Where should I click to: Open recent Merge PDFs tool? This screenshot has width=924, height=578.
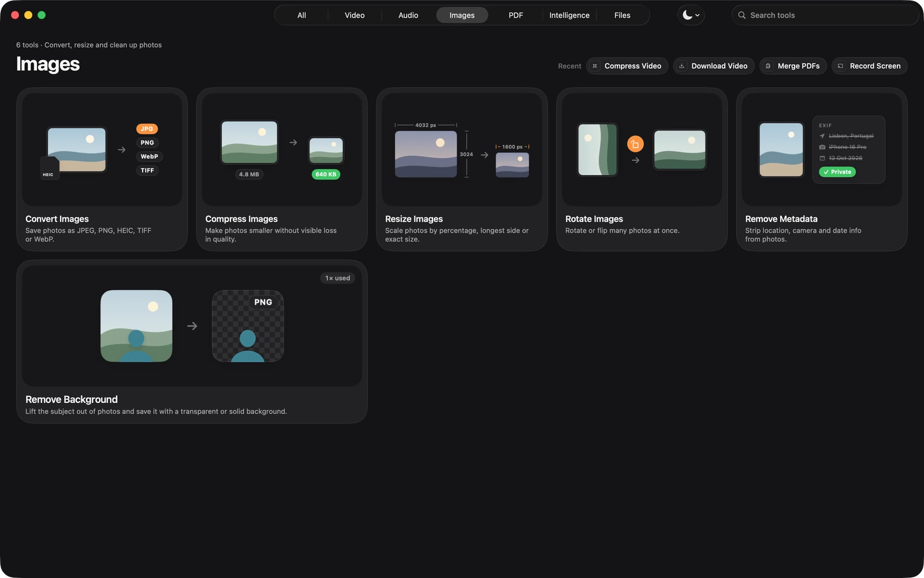pos(793,66)
